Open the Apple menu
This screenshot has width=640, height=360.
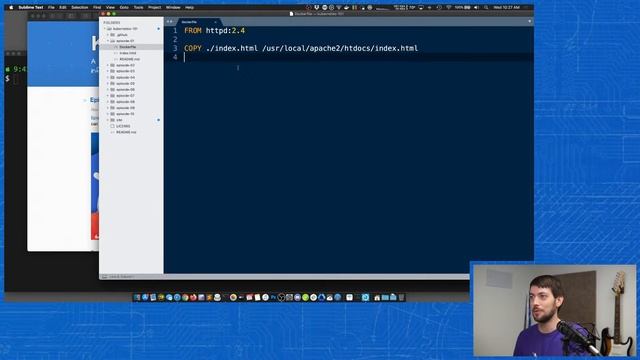(11, 7)
